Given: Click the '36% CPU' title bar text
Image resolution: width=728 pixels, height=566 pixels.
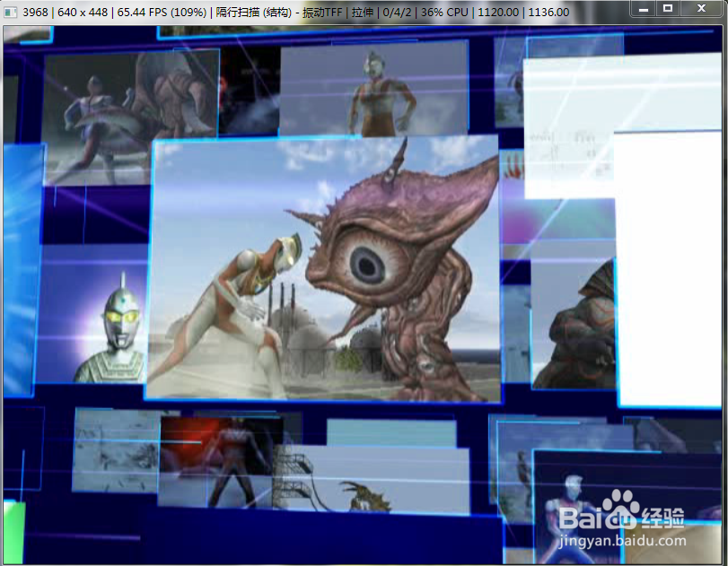Looking at the screenshot, I should 444,13.
